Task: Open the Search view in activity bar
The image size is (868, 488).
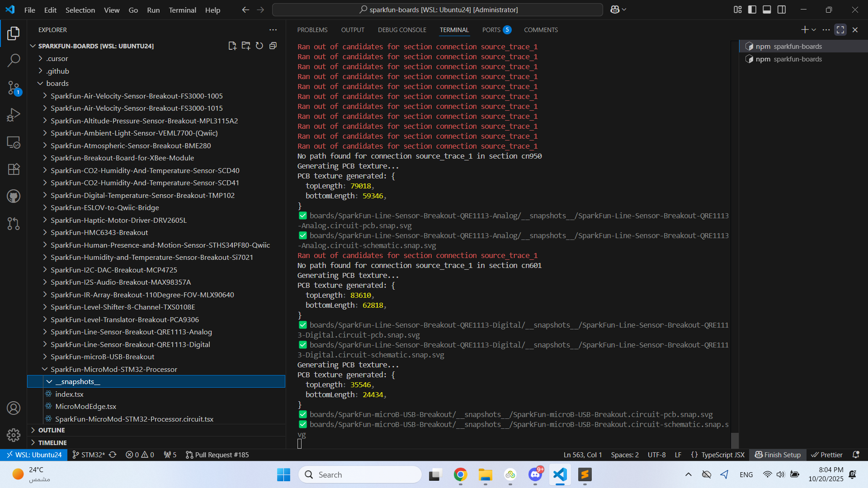Action: click(14, 60)
